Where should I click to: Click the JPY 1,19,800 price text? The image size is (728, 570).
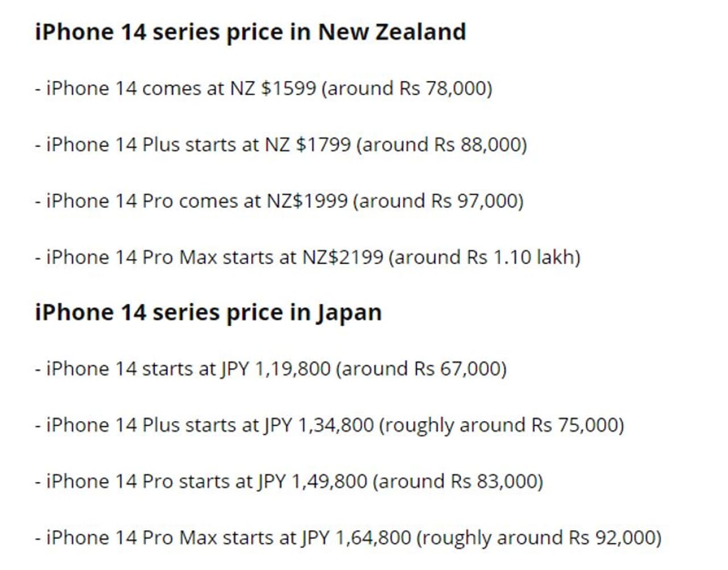pyautogui.click(x=275, y=369)
